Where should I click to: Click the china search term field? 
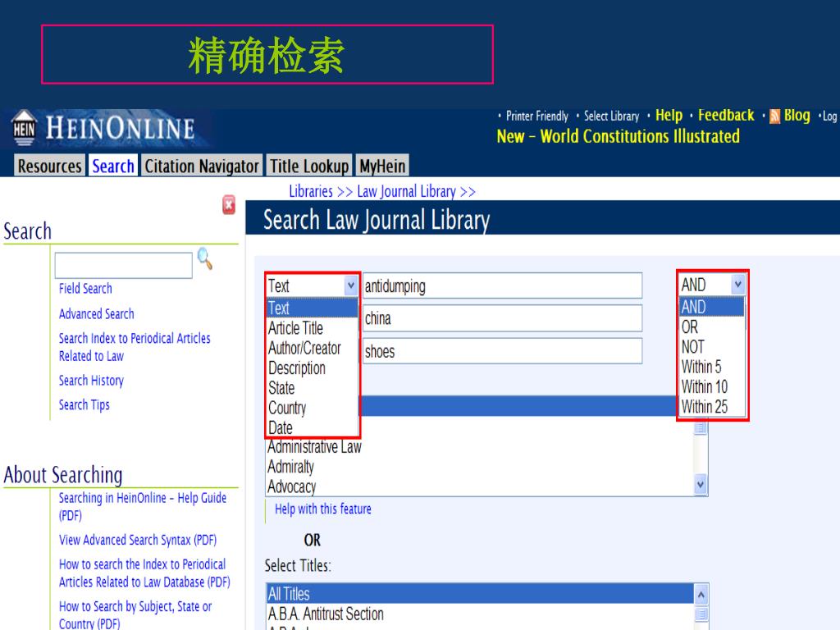(503, 318)
